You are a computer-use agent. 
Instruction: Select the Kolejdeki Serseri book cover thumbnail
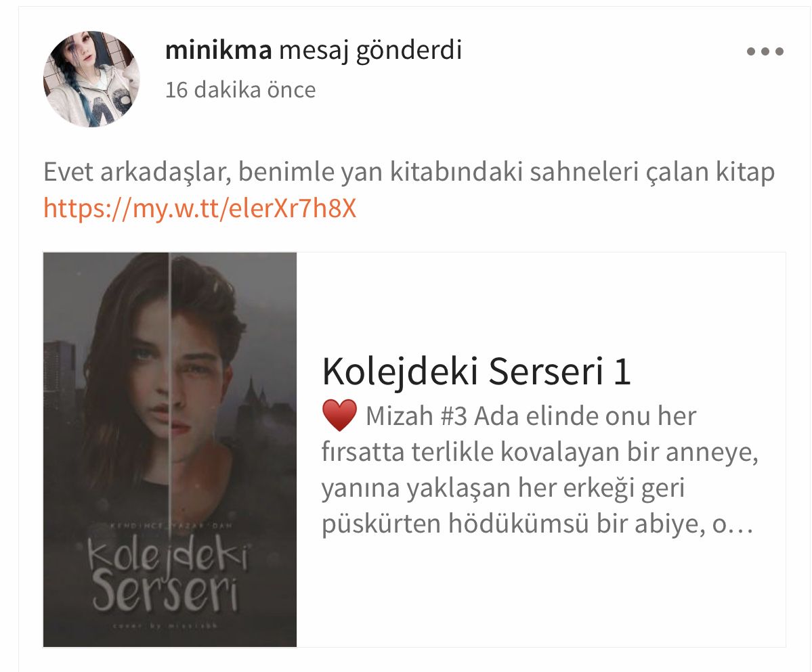tap(170, 449)
